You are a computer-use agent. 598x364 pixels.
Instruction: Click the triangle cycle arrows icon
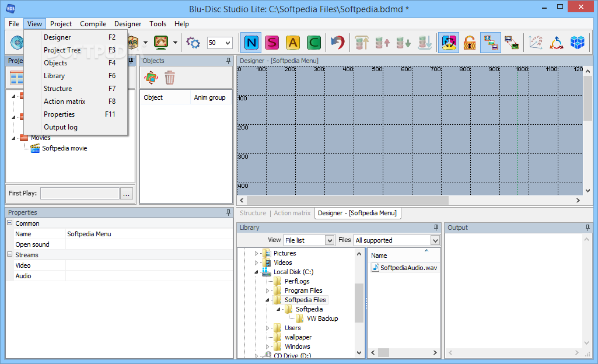tap(557, 43)
